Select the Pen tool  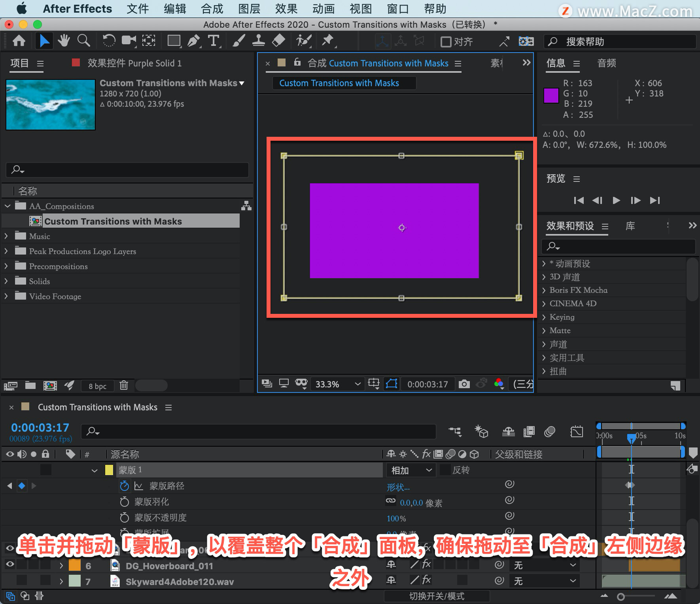pyautogui.click(x=194, y=41)
